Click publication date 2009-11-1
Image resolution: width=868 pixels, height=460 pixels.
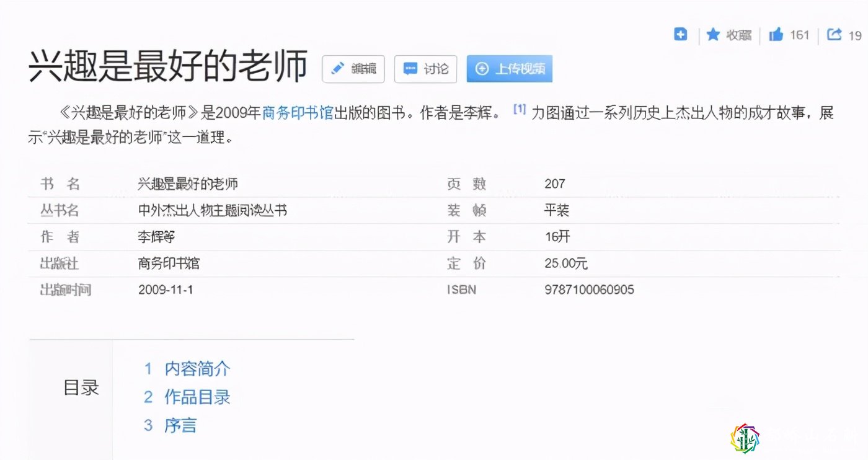click(166, 290)
